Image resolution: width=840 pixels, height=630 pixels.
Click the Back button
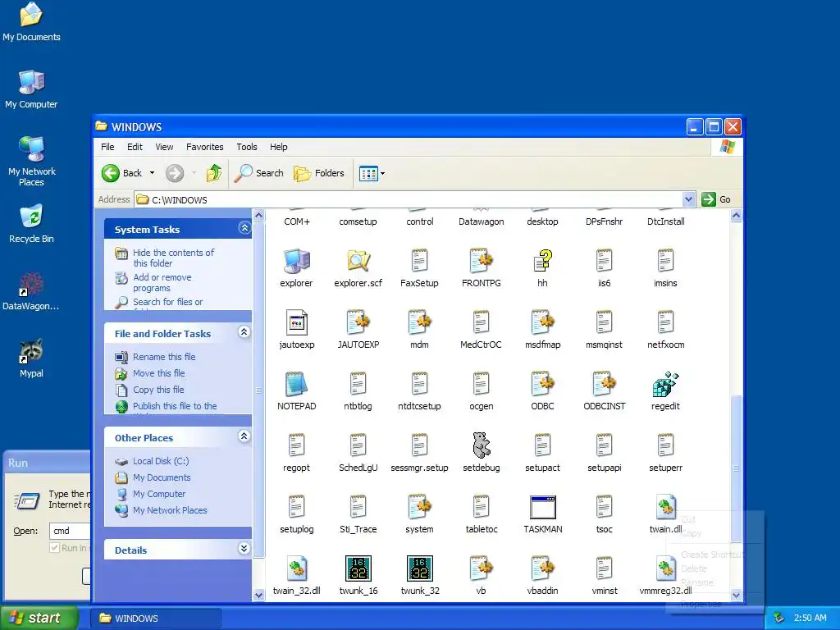coord(123,173)
